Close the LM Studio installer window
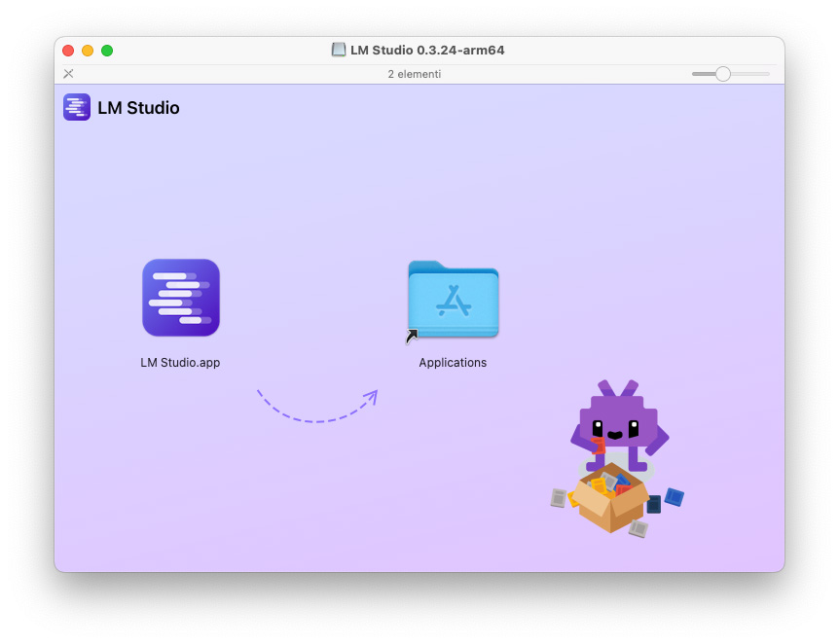 tap(68, 51)
